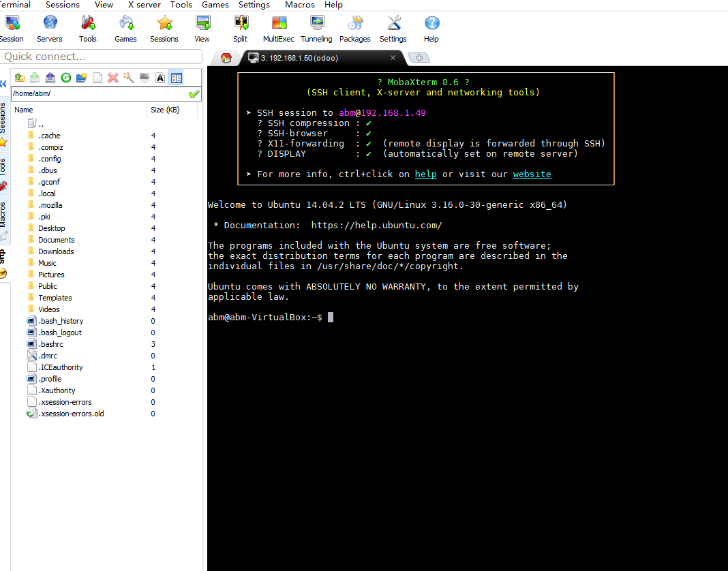Viewport: 728px width, 571px height.
Task: Create a new folder in SFTP browser
Action: coord(82,78)
